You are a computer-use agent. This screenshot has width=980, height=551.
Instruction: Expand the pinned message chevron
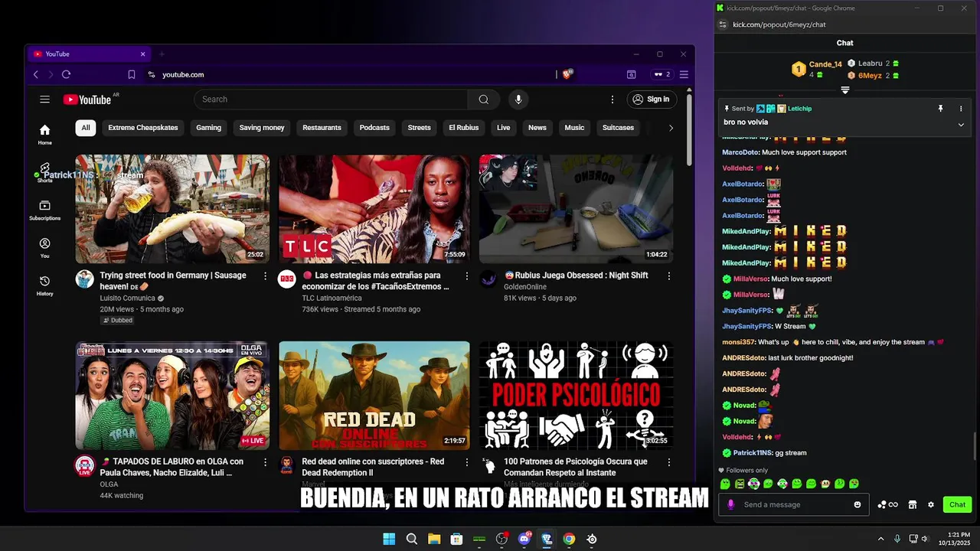point(961,125)
